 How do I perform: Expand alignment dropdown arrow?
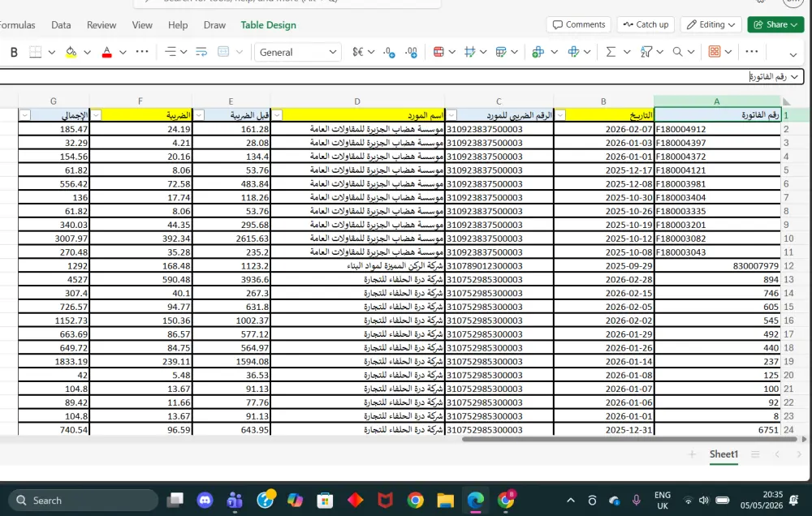point(184,52)
